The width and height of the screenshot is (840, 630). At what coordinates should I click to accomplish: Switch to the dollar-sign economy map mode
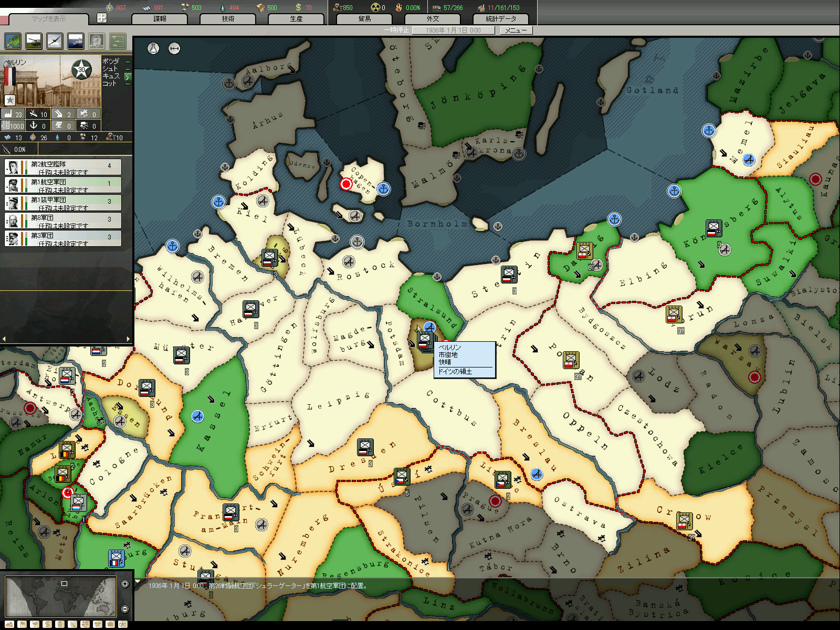[x=47, y=624]
